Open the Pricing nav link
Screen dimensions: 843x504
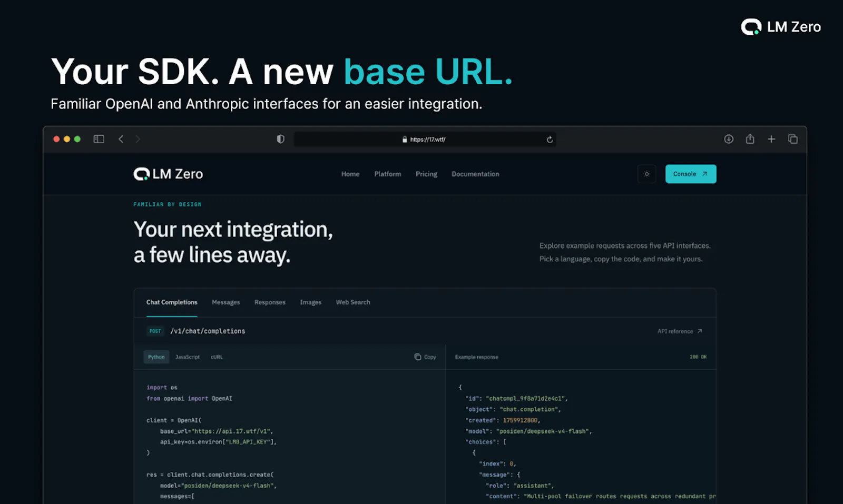pyautogui.click(x=426, y=174)
